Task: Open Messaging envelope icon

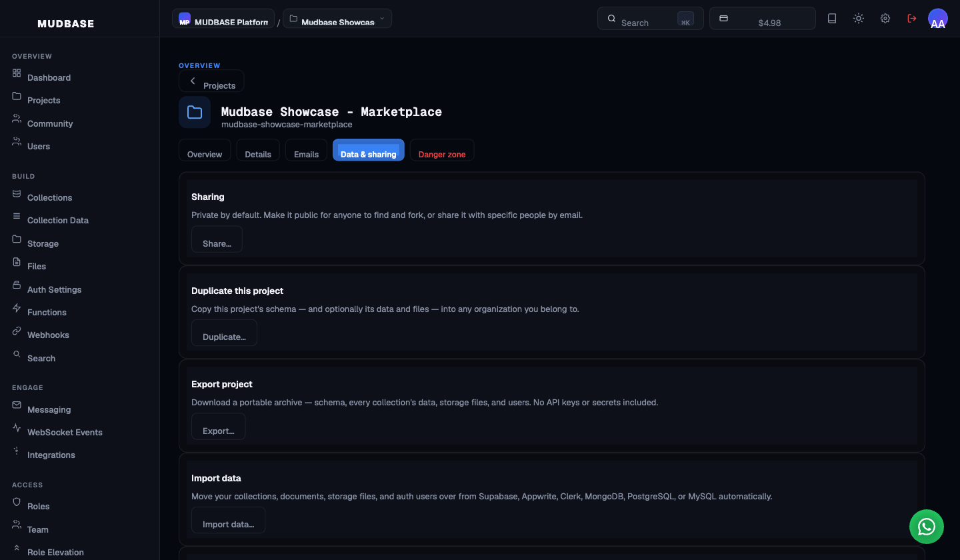Action: point(17,405)
